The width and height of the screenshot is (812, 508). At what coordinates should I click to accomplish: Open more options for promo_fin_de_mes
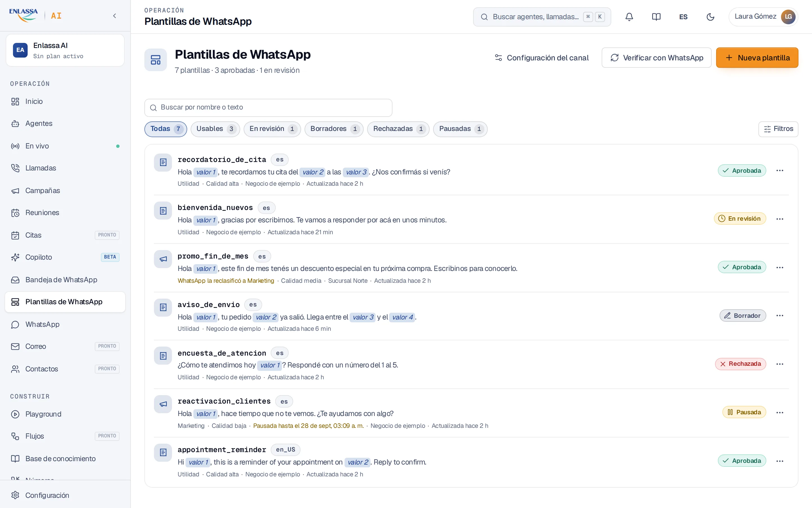(780, 268)
